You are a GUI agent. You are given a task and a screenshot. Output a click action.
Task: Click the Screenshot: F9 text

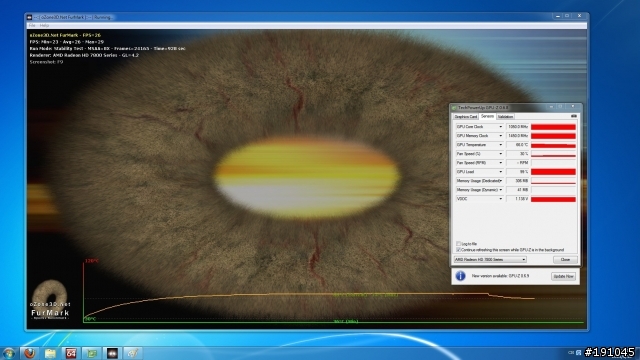[46, 62]
